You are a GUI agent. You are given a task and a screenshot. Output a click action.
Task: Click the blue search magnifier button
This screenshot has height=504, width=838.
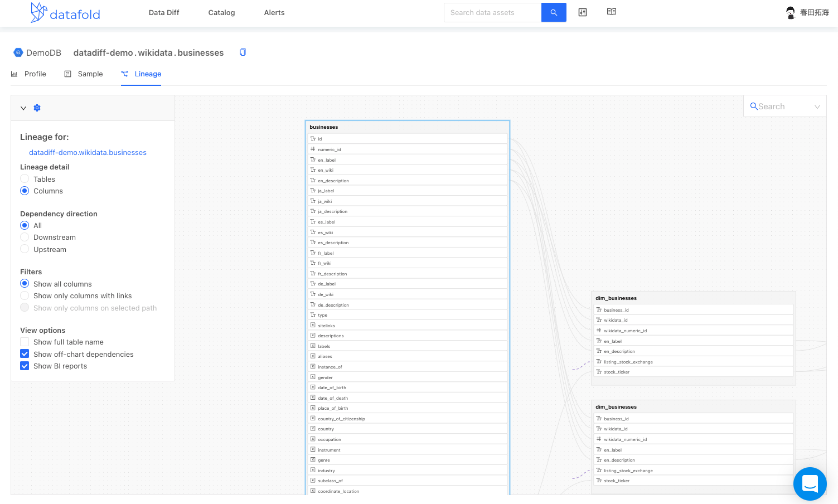tap(554, 12)
